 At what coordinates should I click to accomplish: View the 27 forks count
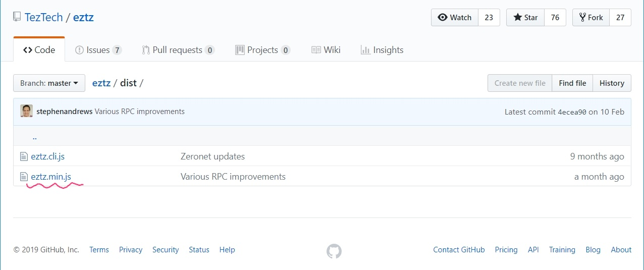620,17
